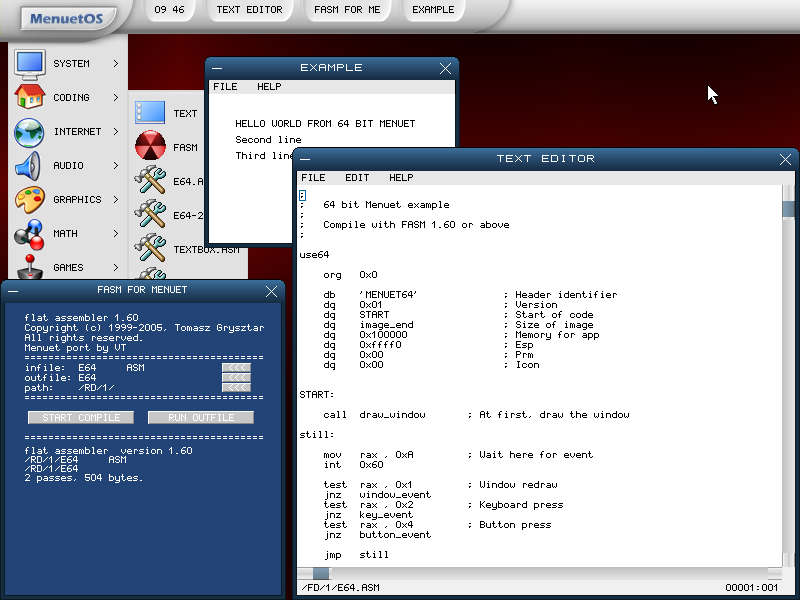
Task: Open the EDIT menu in Text Editor
Action: [357, 178]
